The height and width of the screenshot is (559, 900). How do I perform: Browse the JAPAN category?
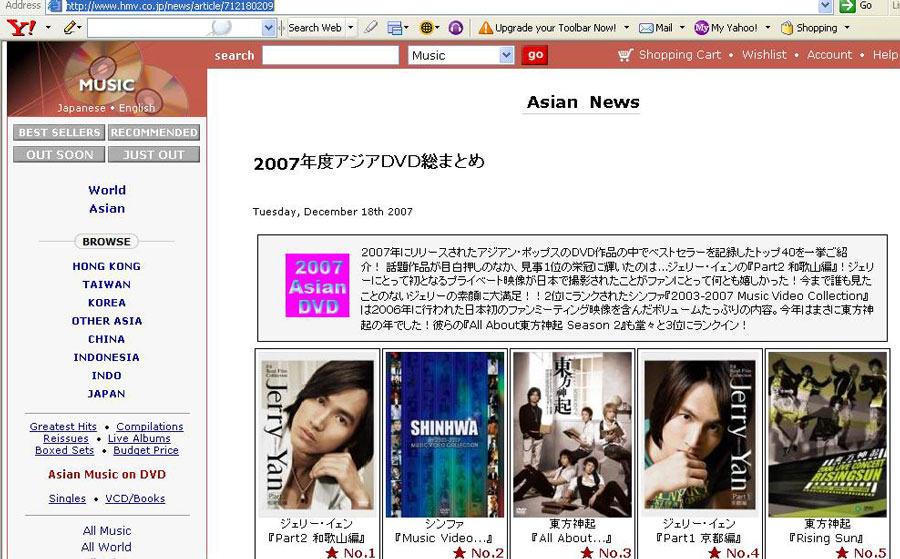pos(106,394)
